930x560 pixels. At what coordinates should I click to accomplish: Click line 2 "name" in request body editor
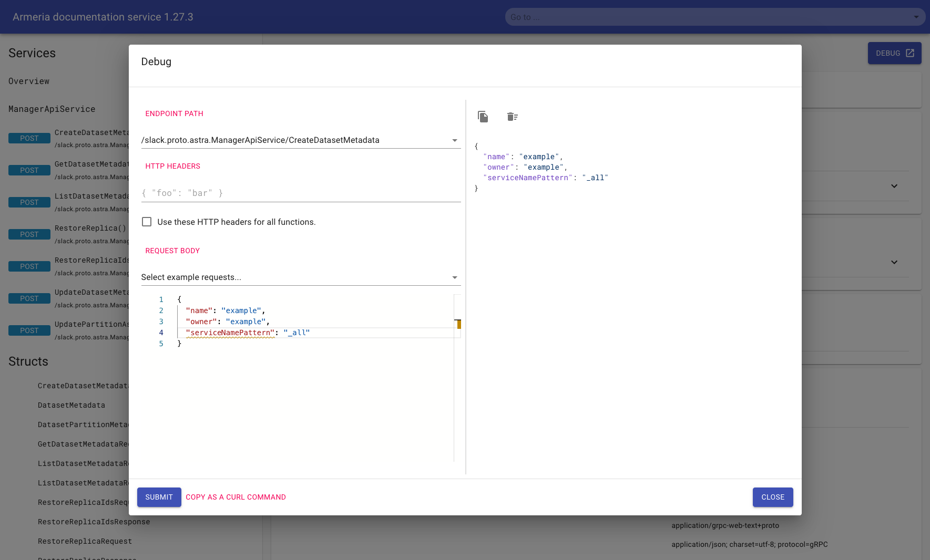click(x=199, y=310)
